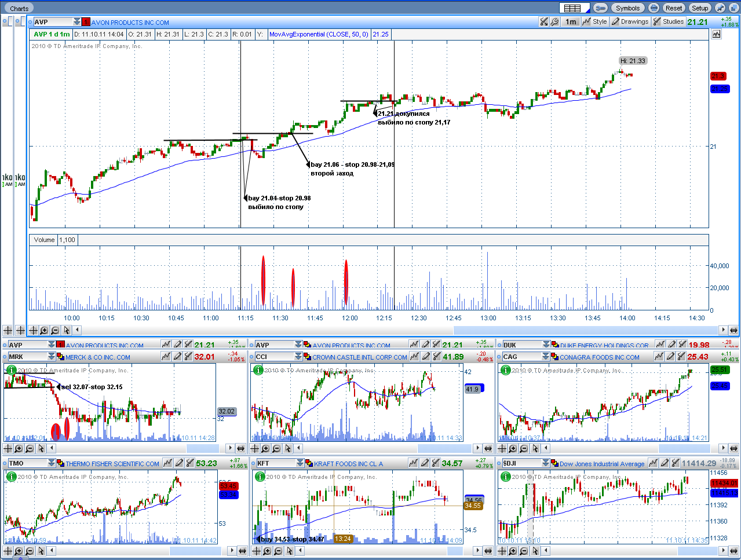Open the Style icon in MRK chart header
The image size is (741, 560).
pos(167,357)
